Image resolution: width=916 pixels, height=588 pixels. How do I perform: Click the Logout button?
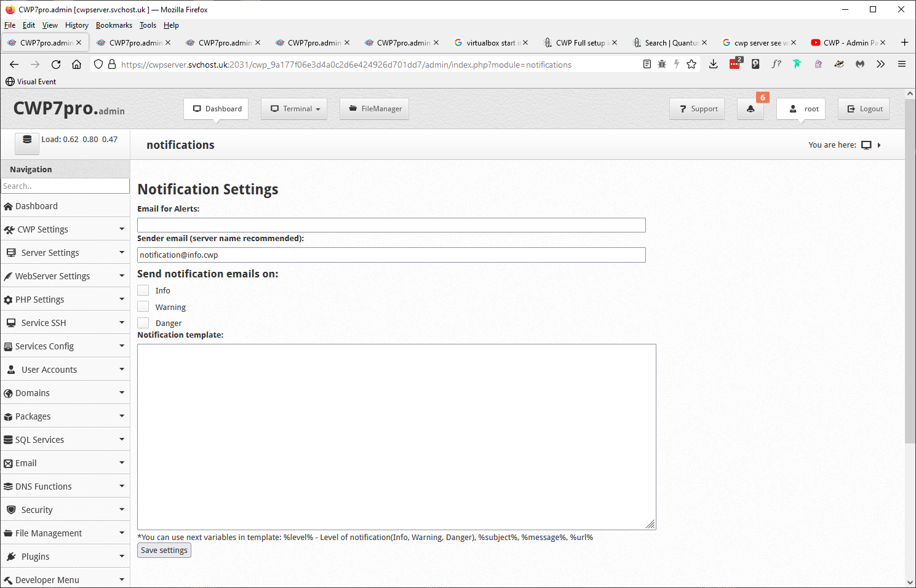(864, 109)
